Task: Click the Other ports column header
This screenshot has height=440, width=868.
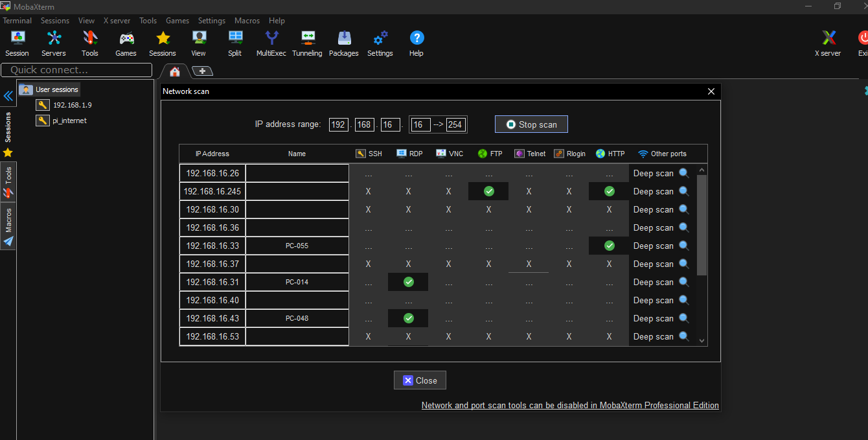Action: coord(662,154)
